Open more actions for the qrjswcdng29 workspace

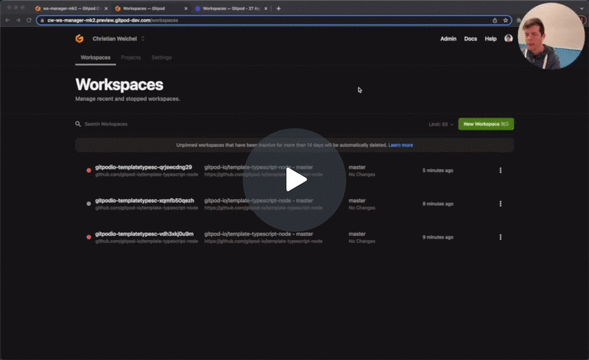[500, 171]
